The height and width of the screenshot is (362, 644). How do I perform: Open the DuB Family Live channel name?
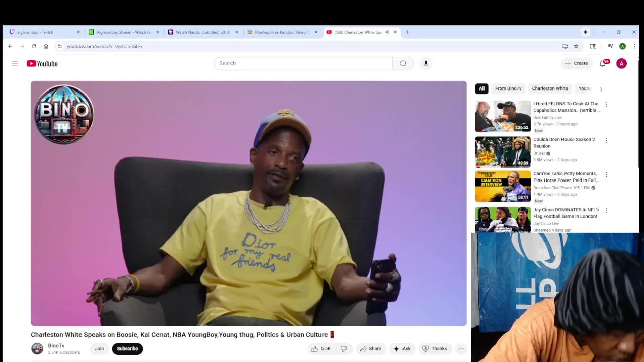[x=547, y=118]
